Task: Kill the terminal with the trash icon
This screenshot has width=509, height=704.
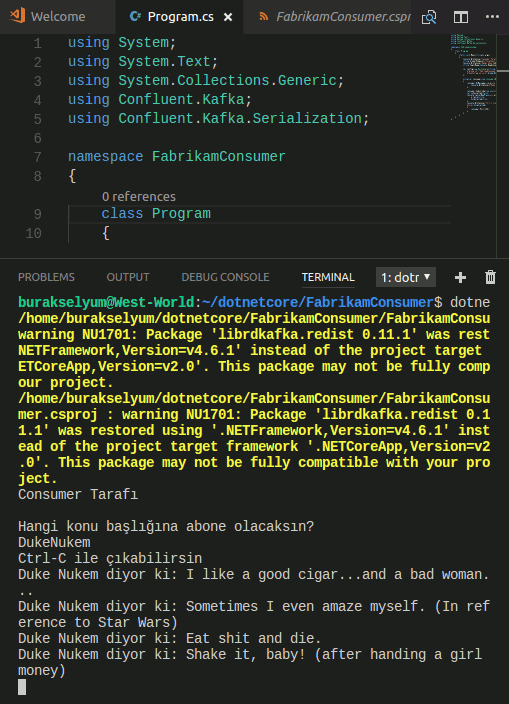Action: click(491, 277)
